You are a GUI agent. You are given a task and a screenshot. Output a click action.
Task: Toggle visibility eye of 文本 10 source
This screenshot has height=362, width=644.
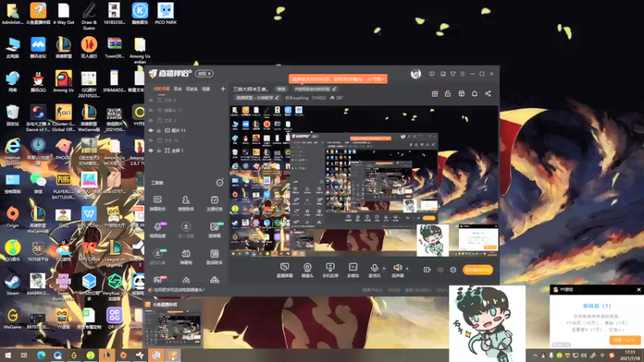tap(151, 140)
